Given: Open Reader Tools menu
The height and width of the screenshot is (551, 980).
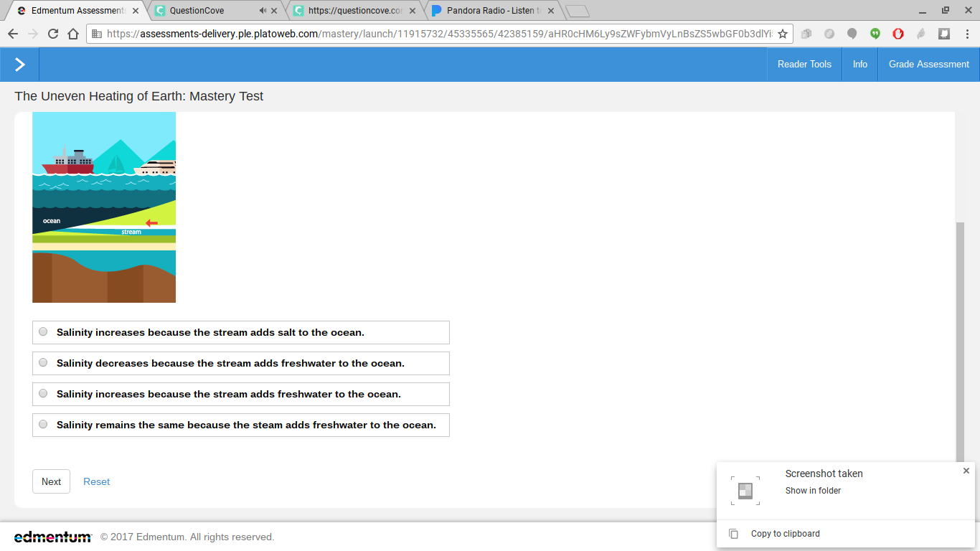Looking at the screenshot, I should pos(804,65).
